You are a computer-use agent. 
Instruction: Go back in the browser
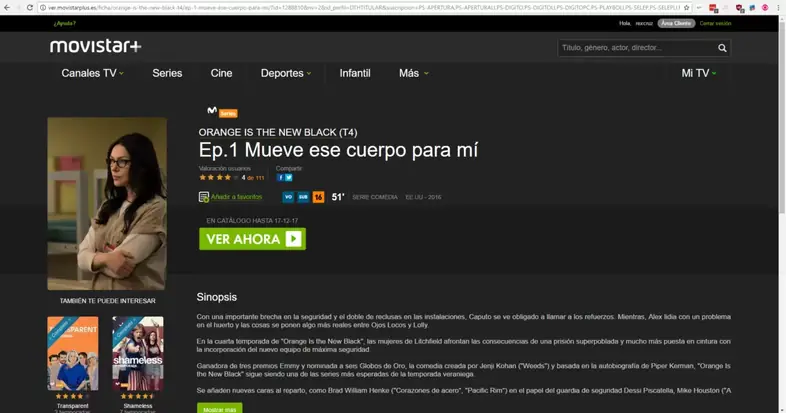point(7,8)
